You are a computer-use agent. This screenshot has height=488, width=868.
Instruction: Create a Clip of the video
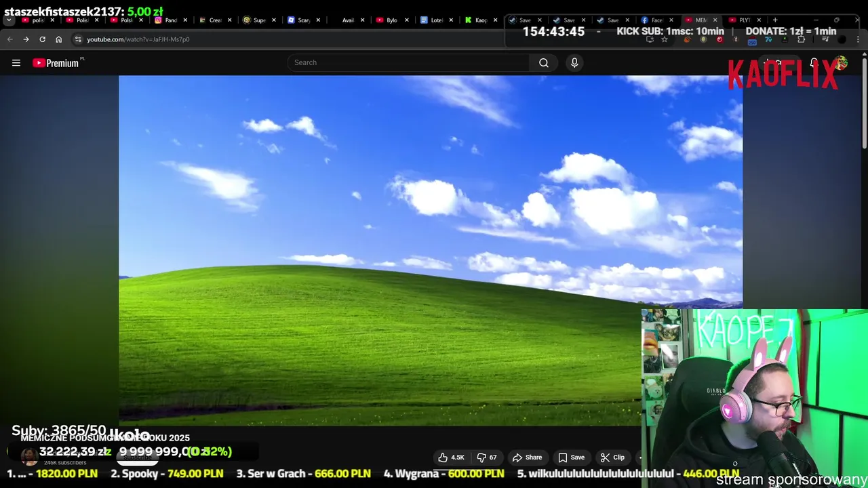click(612, 457)
